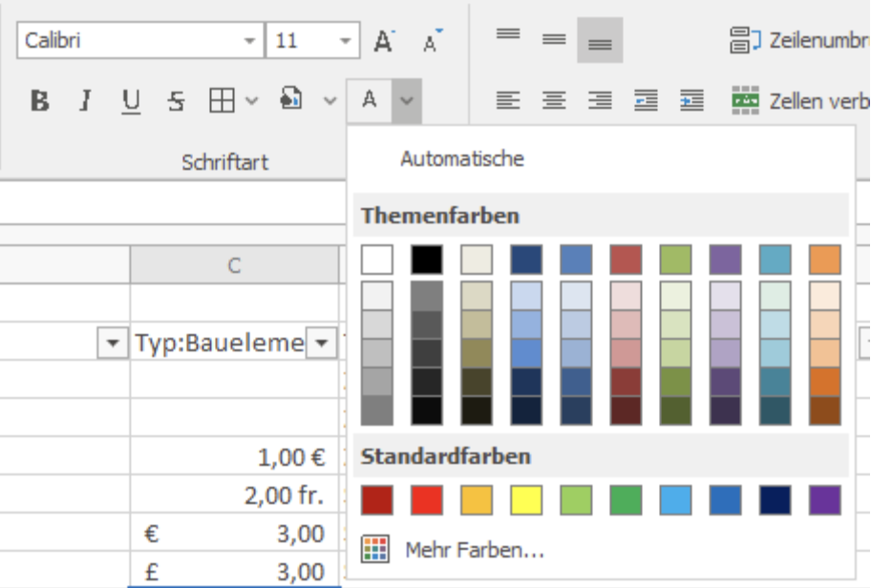Image resolution: width=871 pixels, height=588 pixels.
Task: Click the Zellen verbinden merge icon
Action: [745, 100]
